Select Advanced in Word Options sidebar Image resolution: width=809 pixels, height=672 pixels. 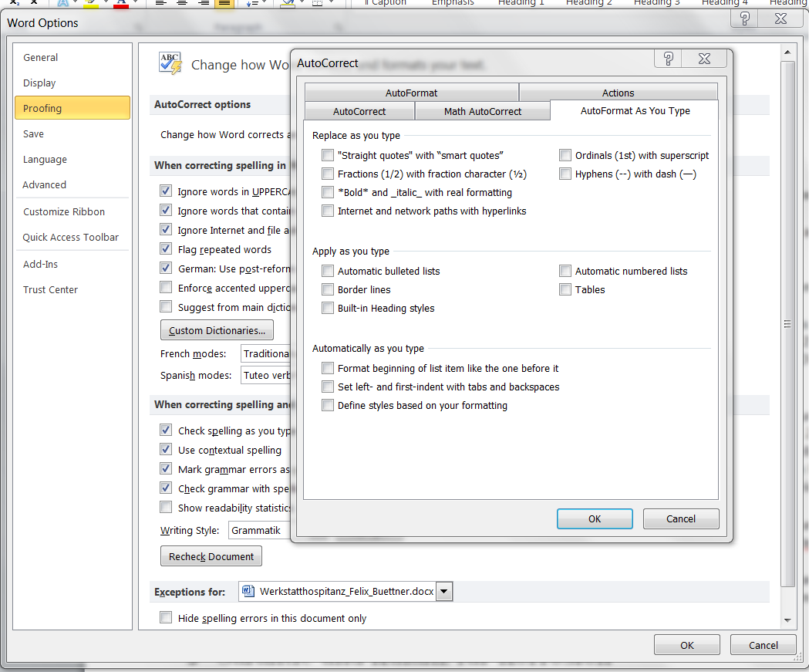pyautogui.click(x=45, y=185)
